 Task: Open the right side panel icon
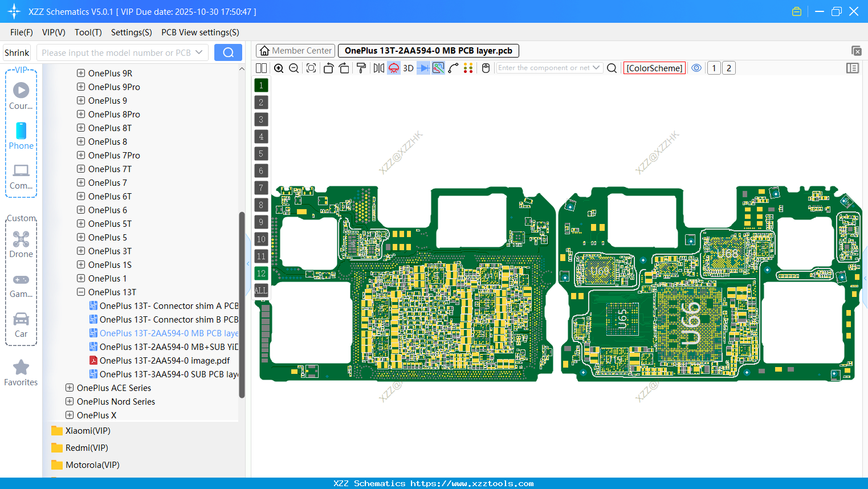click(x=853, y=68)
